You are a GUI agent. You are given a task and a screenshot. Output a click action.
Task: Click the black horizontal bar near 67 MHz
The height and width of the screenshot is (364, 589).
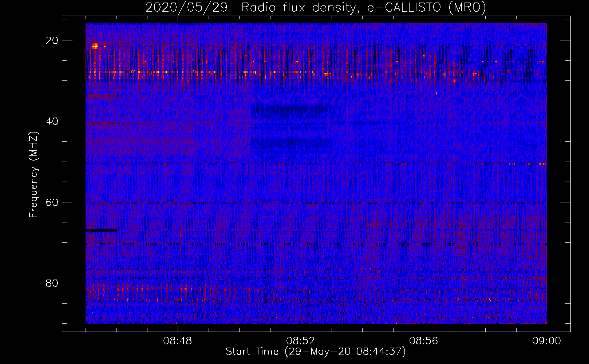[102, 230]
